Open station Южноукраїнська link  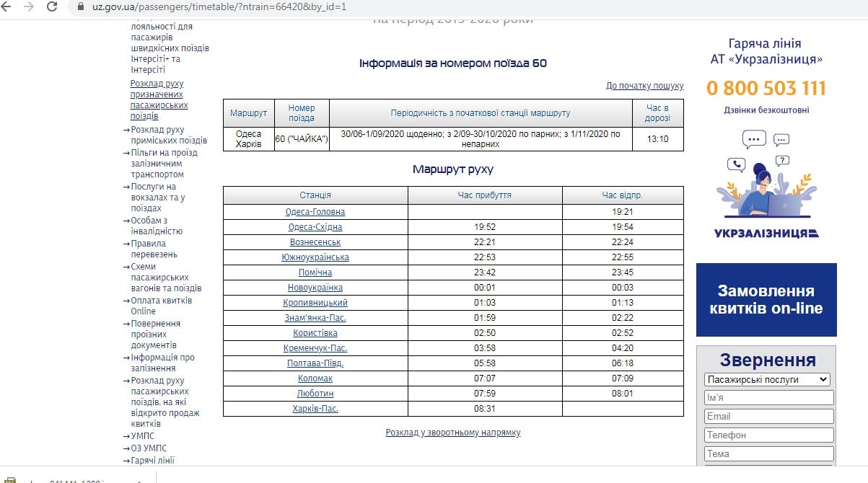coord(315,257)
